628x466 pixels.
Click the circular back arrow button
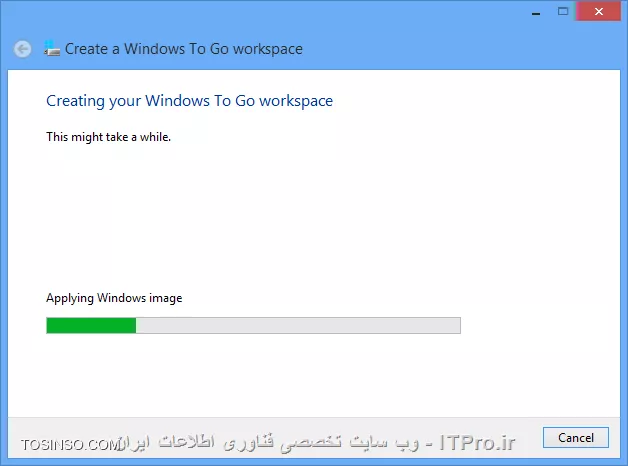(22, 49)
